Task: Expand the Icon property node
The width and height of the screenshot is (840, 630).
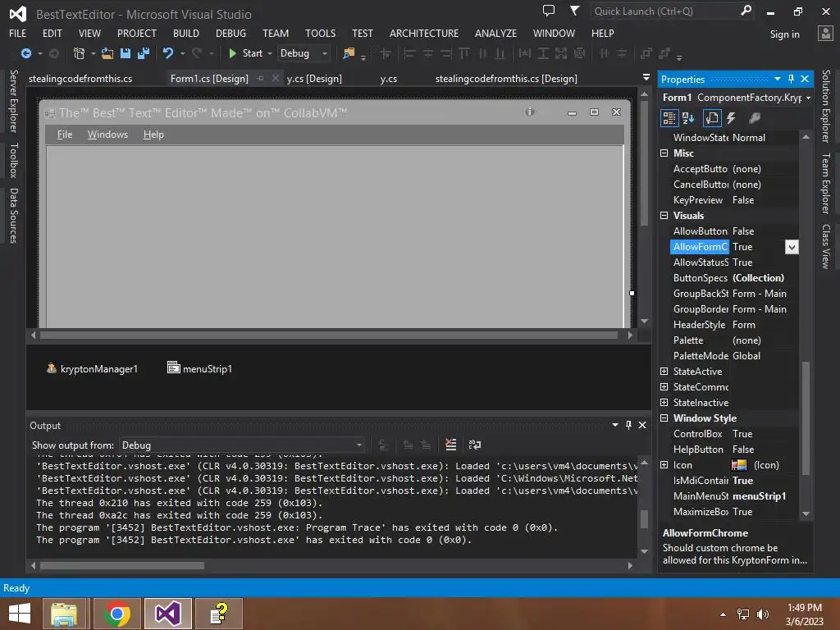Action: [x=664, y=465]
